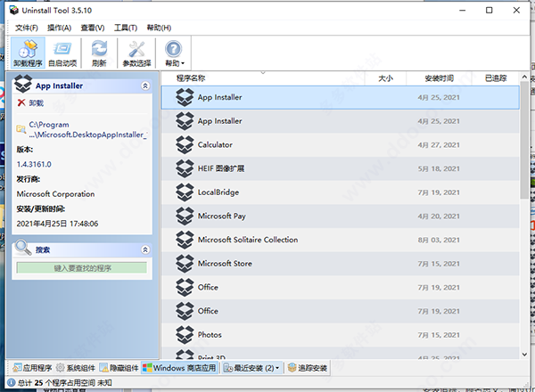Click the 4月 20, 2021 install date
The width and height of the screenshot is (535, 392).
[439, 216]
